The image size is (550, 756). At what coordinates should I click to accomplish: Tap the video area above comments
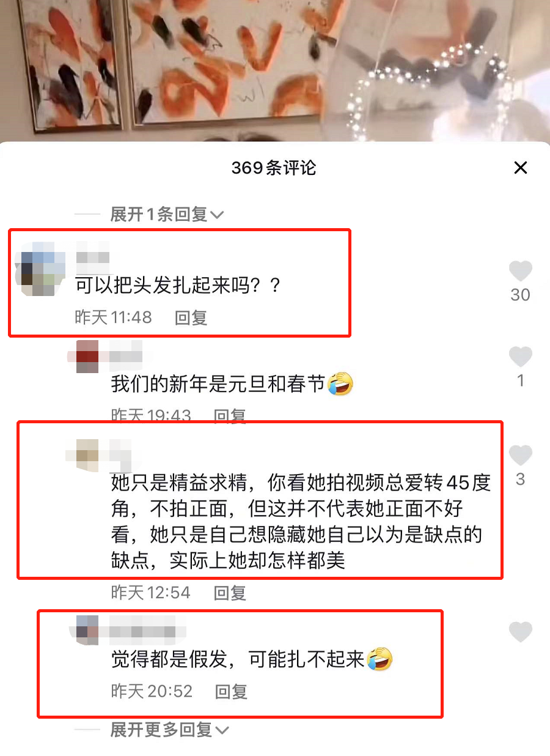(275, 70)
